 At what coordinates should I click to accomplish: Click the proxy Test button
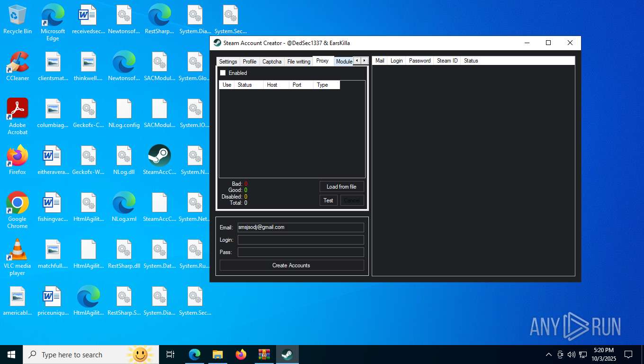tap(328, 200)
